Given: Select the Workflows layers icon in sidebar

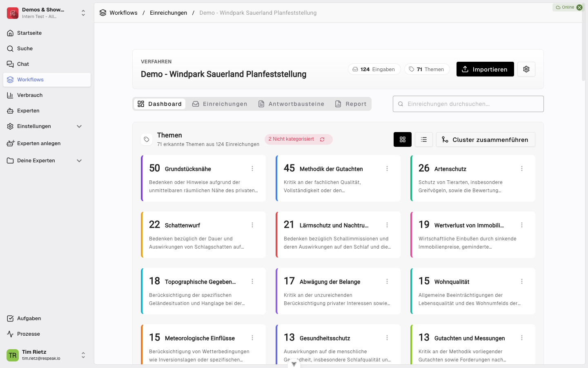Looking at the screenshot, I should pyautogui.click(x=10, y=80).
